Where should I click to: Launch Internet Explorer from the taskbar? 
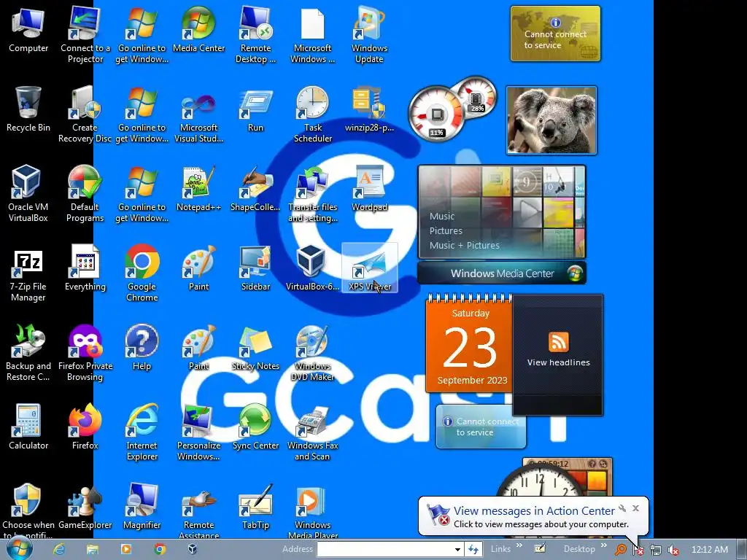[59, 549]
